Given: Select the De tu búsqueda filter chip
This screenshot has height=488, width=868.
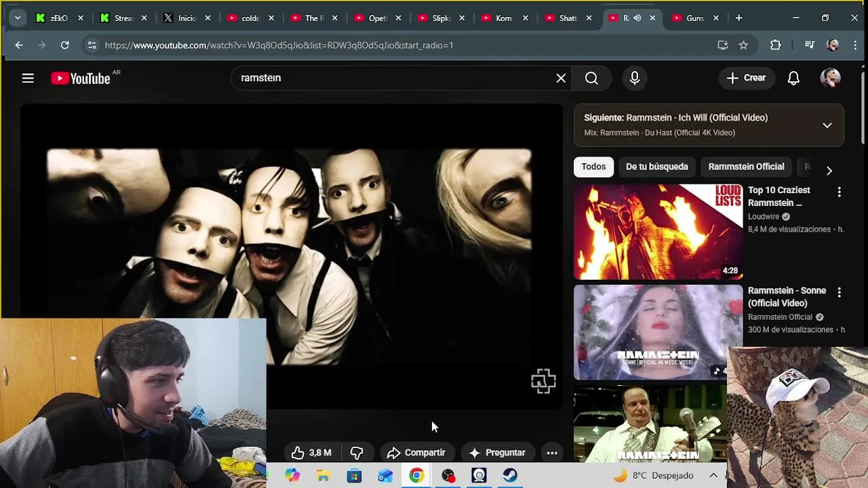Looking at the screenshot, I should [x=656, y=167].
